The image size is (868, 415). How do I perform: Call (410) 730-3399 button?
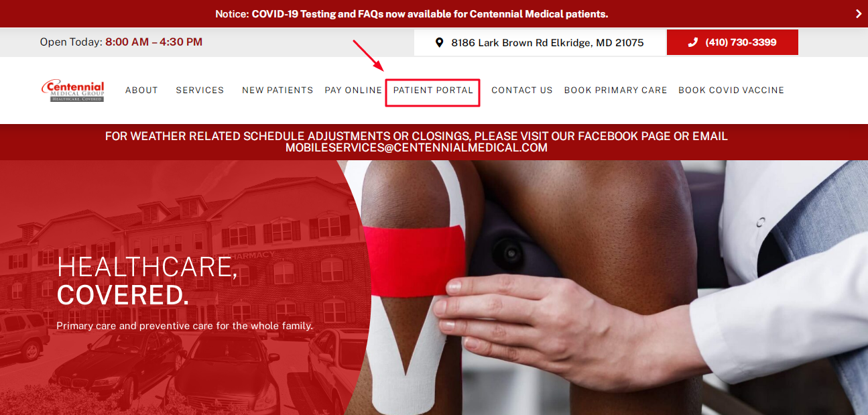(733, 42)
